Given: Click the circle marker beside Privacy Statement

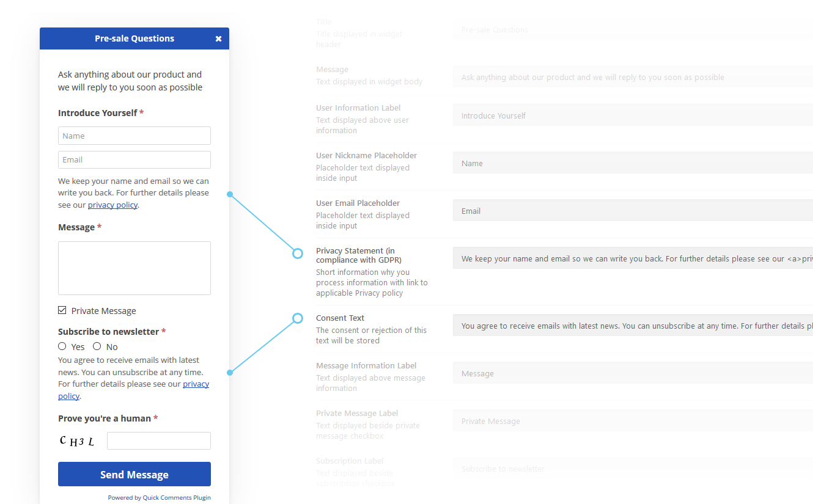Looking at the screenshot, I should (298, 254).
